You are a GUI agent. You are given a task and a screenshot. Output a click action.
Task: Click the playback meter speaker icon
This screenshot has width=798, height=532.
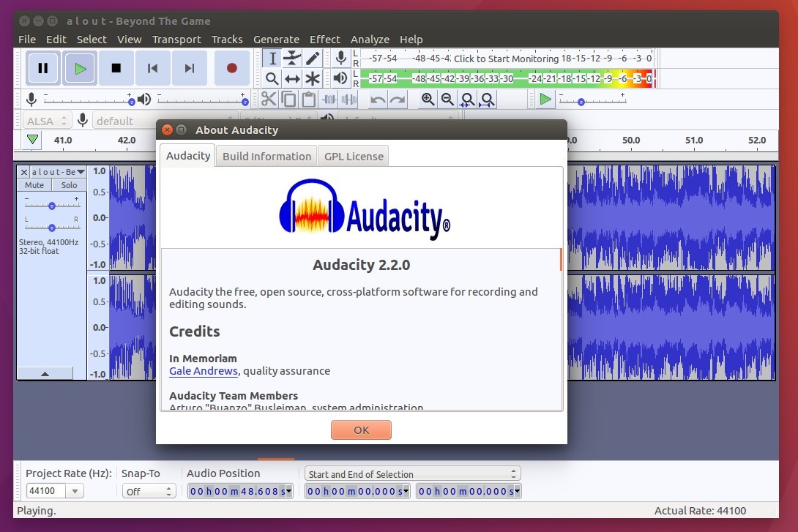340,79
